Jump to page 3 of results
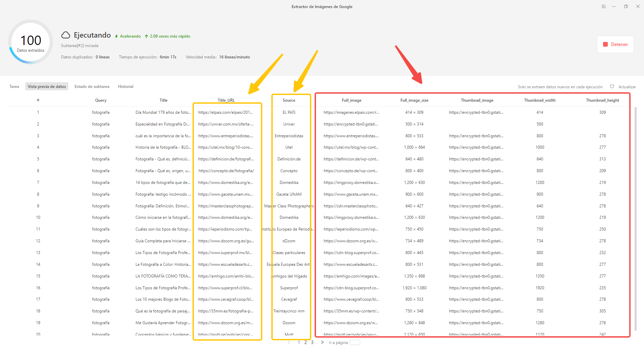Screen dimensions: 644x349 (312, 342)
